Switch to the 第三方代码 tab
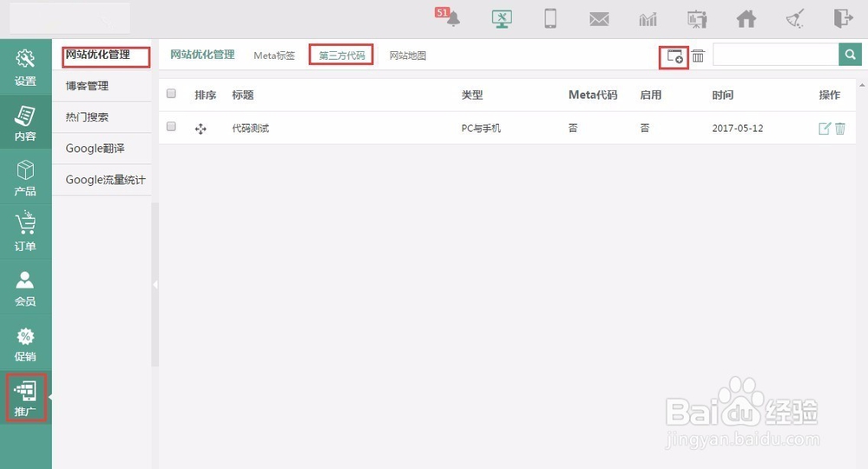 point(341,56)
